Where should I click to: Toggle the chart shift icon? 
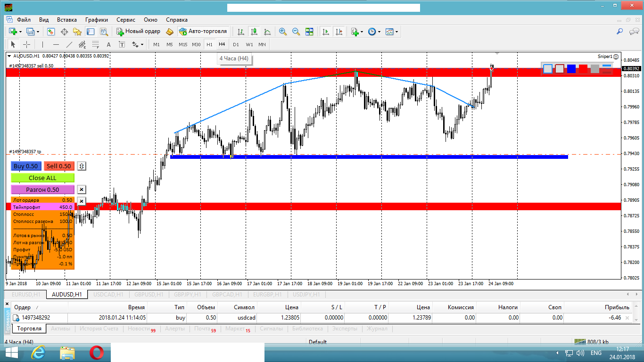tap(339, 32)
